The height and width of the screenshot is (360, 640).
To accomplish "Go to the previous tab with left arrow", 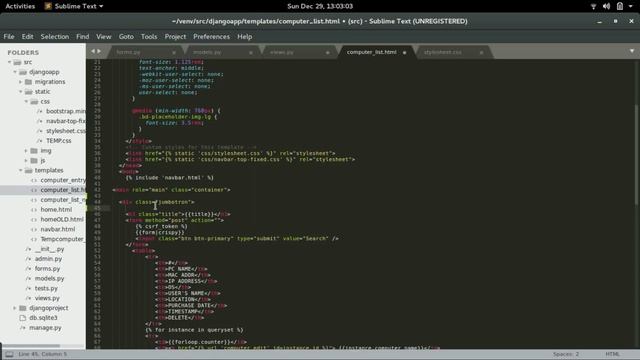I will [x=93, y=51].
